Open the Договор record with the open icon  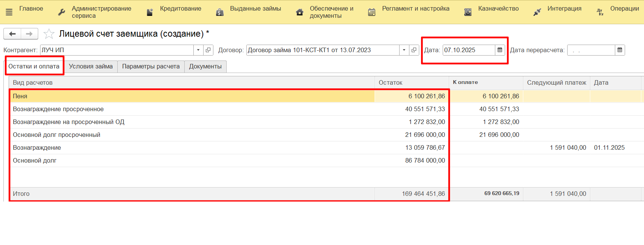(414, 50)
